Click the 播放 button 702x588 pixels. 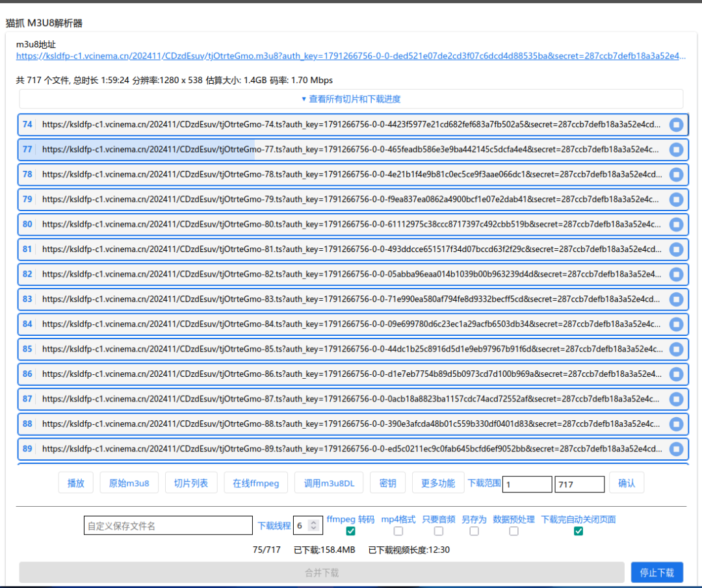(x=75, y=483)
